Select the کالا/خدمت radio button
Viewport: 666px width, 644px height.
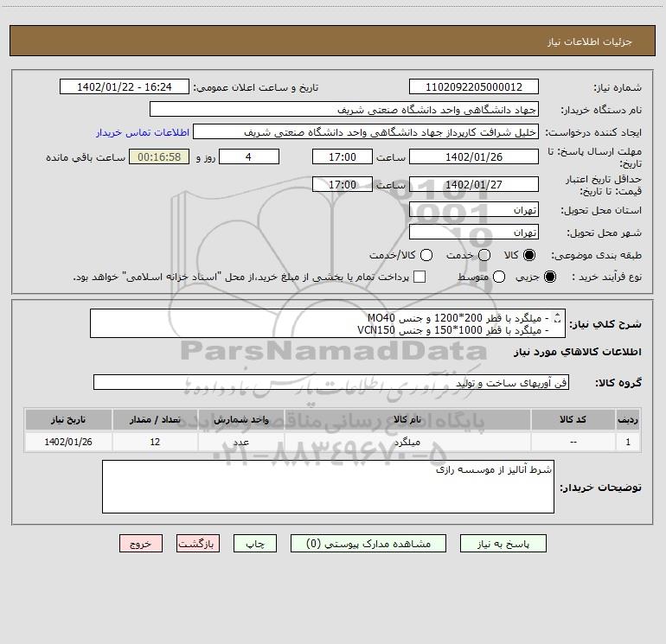426,255
